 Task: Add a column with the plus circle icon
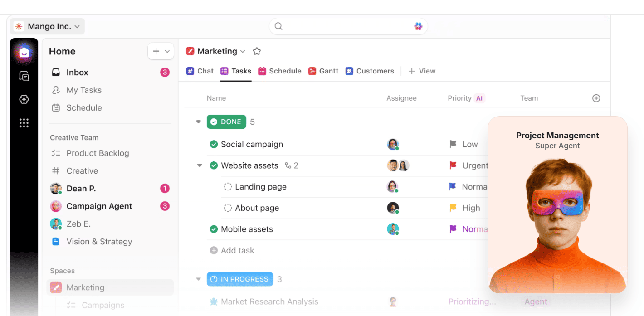click(596, 98)
